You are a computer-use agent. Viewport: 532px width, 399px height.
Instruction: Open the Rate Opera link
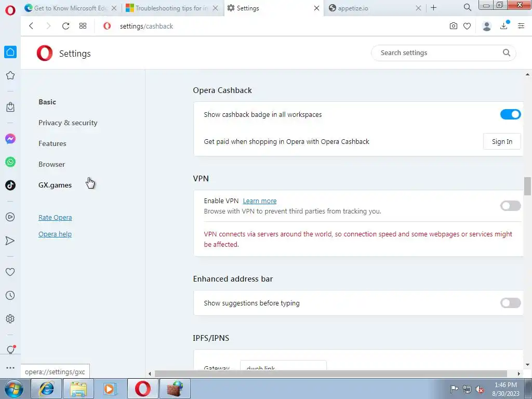(x=55, y=218)
